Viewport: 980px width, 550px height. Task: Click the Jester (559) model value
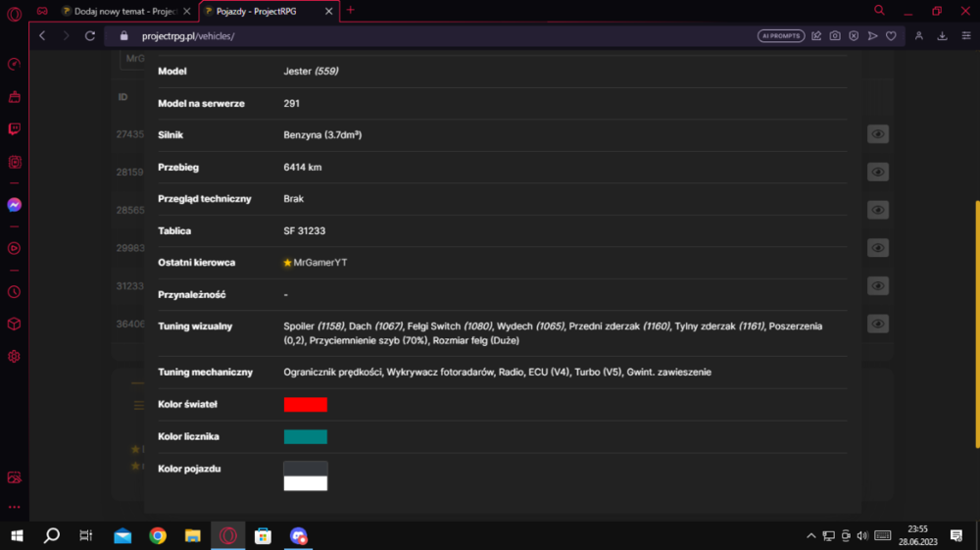311,72
